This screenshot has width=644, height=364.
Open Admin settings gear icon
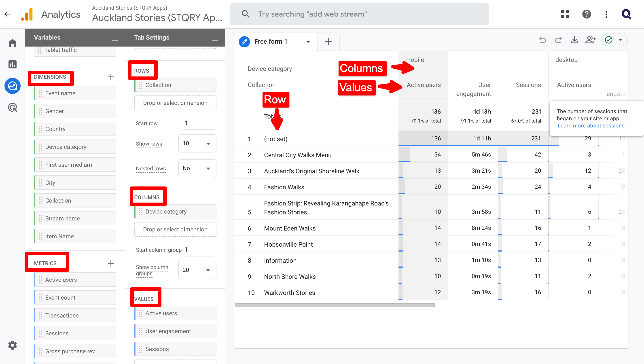pos(13,345)
